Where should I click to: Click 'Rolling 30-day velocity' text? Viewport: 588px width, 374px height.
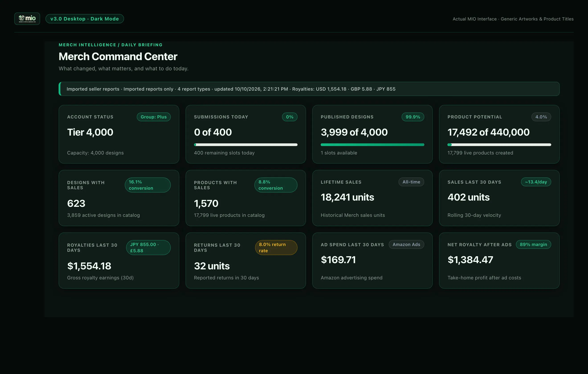(x=474, y=215)
